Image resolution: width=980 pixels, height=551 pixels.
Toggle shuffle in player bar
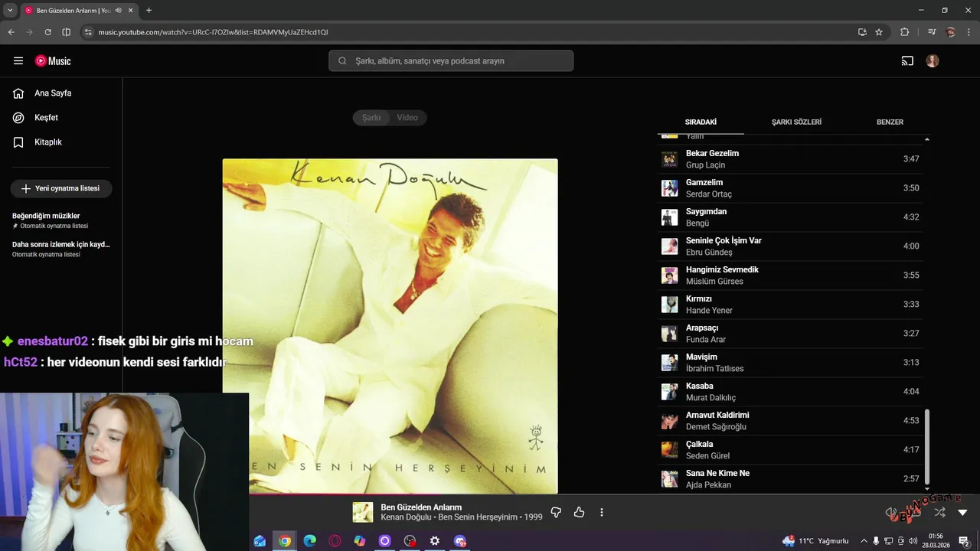[x=939, y=512]
